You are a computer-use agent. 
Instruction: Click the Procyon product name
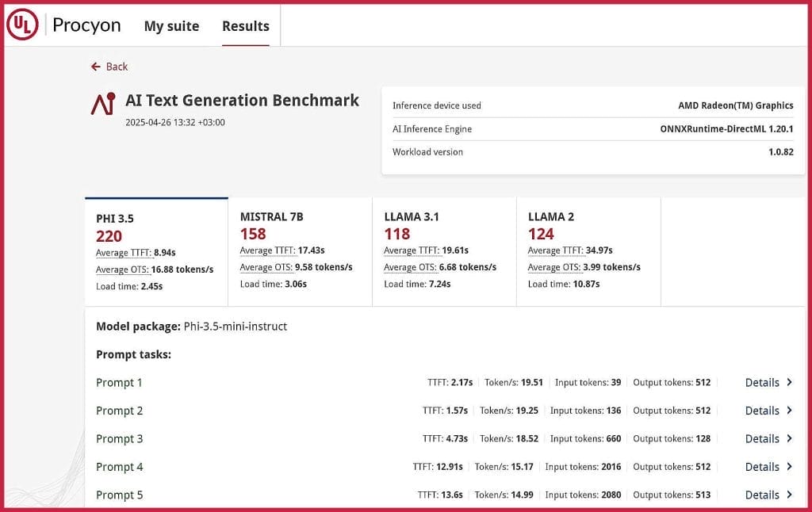tap(86, 25)
